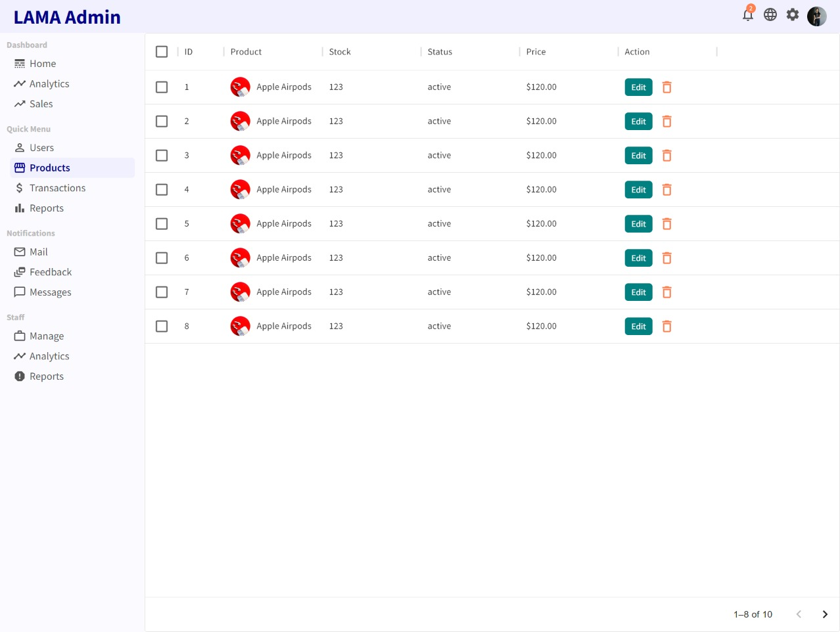Viewport: 840px width, 632px height.
Task: Click the Messages chat bubble icon
Action: pyautogui.click(x=20, y=292)
